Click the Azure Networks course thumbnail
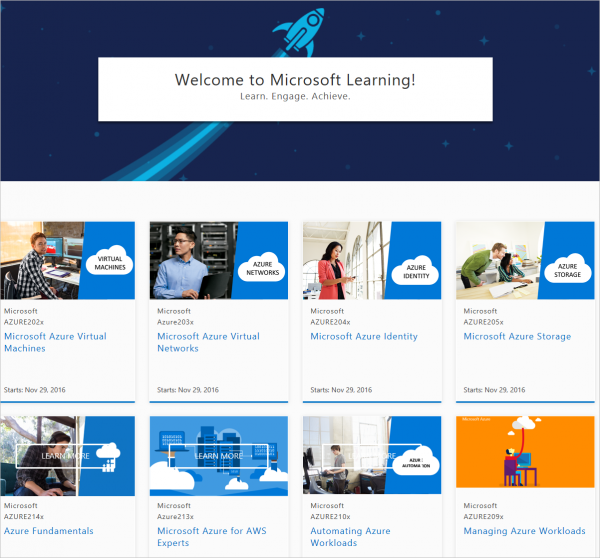This screenshot has width=600, height=558. click(219, 260)
